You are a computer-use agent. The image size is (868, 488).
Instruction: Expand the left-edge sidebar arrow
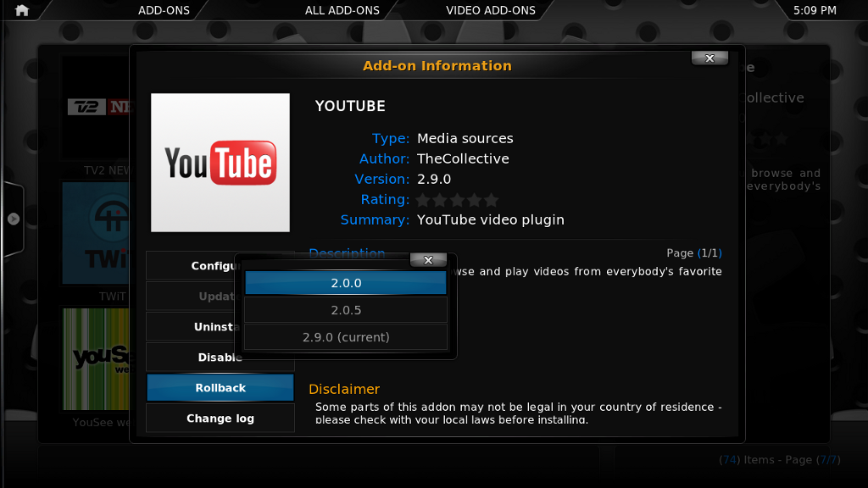tap(14, 219)
